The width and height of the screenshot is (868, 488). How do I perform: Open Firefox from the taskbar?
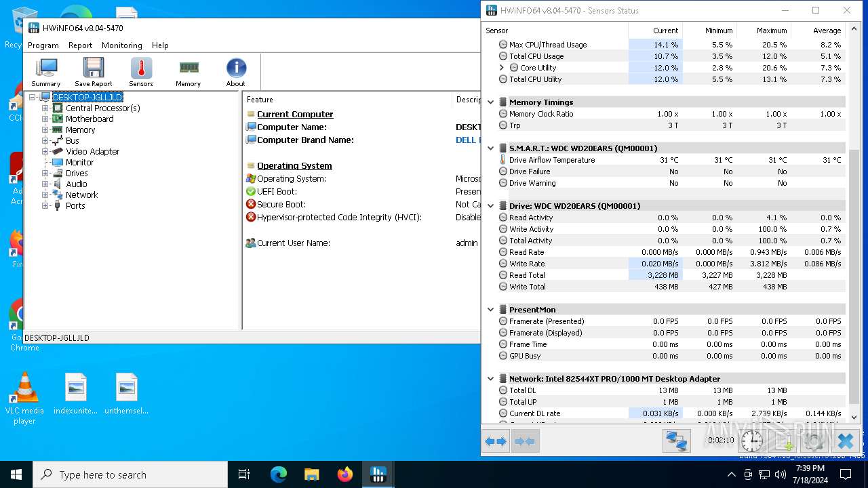click(x=344, y=474)
